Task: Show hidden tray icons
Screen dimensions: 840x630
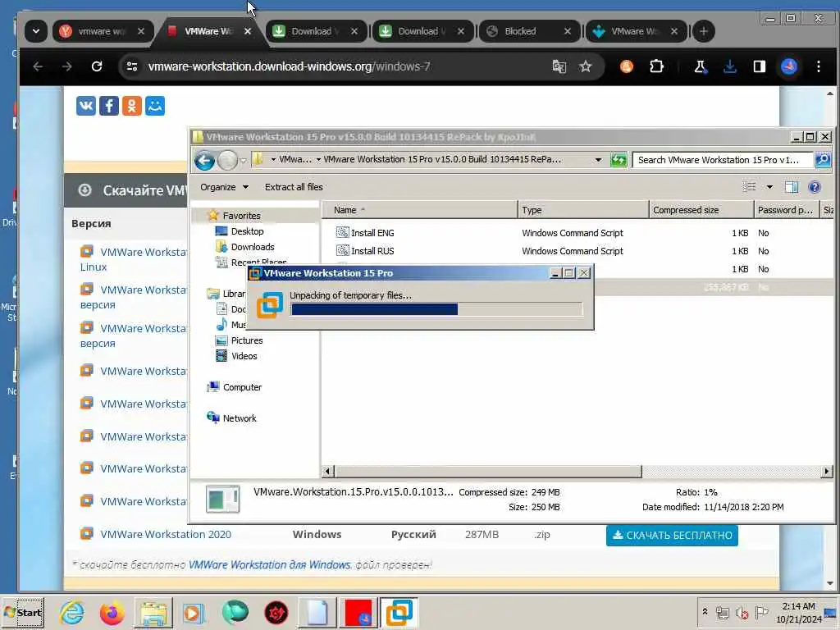Action: pyautogui.click(x=705, y=612)
